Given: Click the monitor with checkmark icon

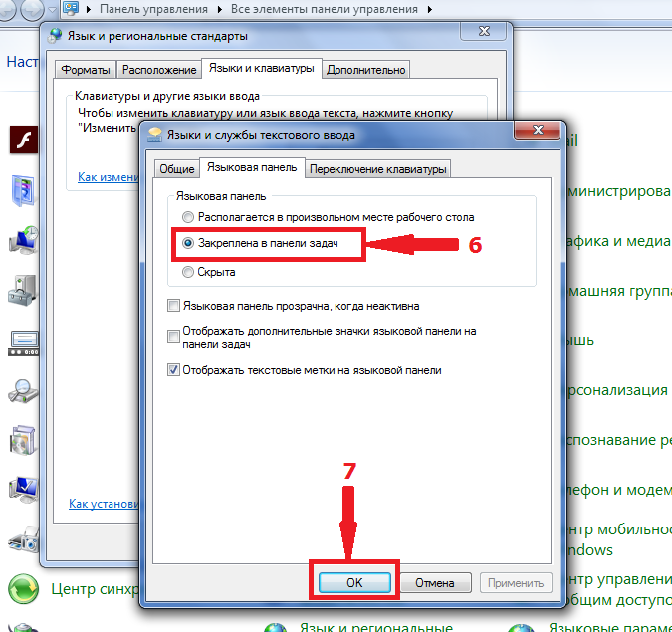Looking at the screenshot, I should [24, 490].
